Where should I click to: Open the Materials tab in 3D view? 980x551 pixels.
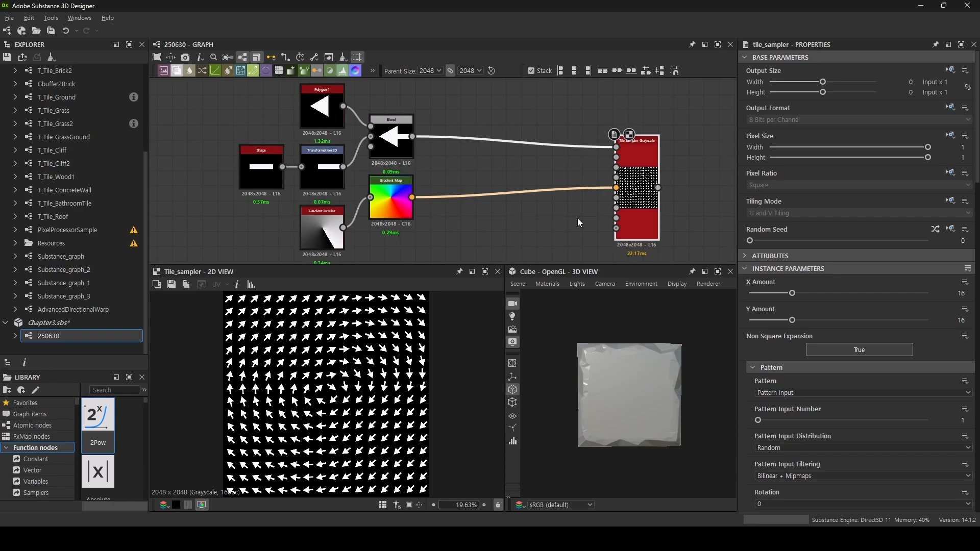(547, 284)
